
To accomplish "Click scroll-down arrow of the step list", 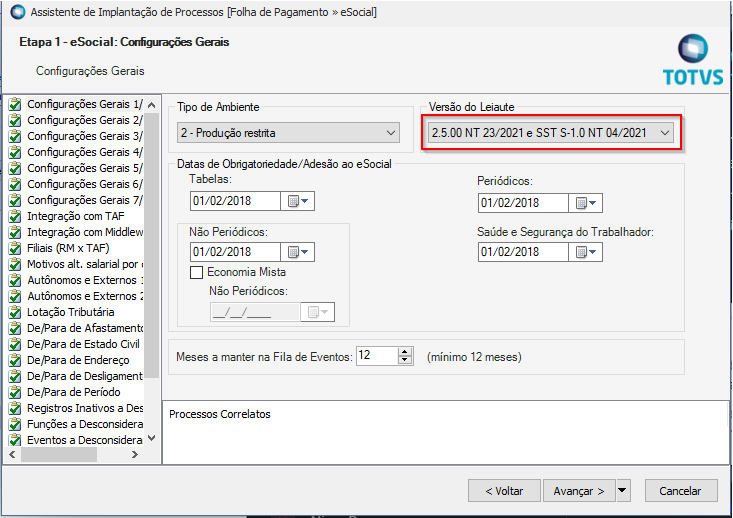I will click(151, 439).
